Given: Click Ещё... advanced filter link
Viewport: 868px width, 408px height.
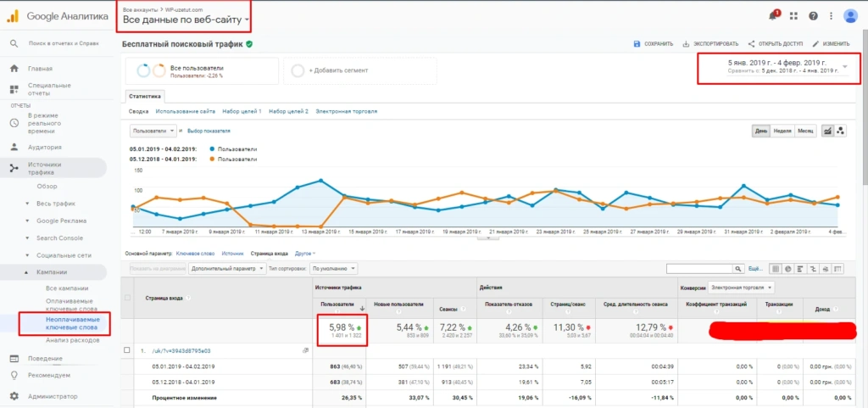Looking at the screenshot, I should coord(755,269).
